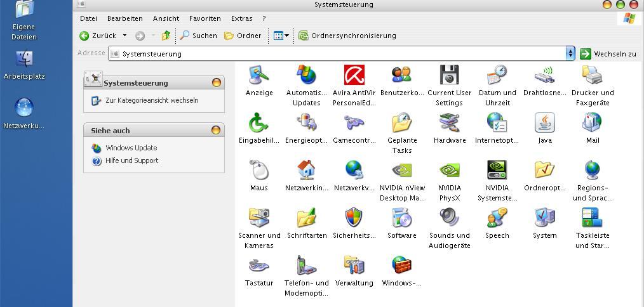The width and height of the screenshot is (644, 307).
Task: Open the Anzeige display settings icon
Action: pyautogui.click(x=259, y=75)
